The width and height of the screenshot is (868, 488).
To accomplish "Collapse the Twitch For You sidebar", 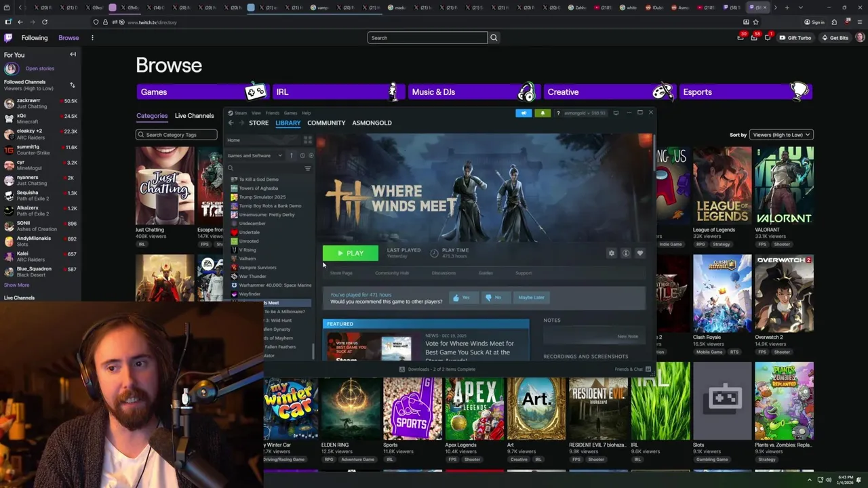I will [73, 55].
